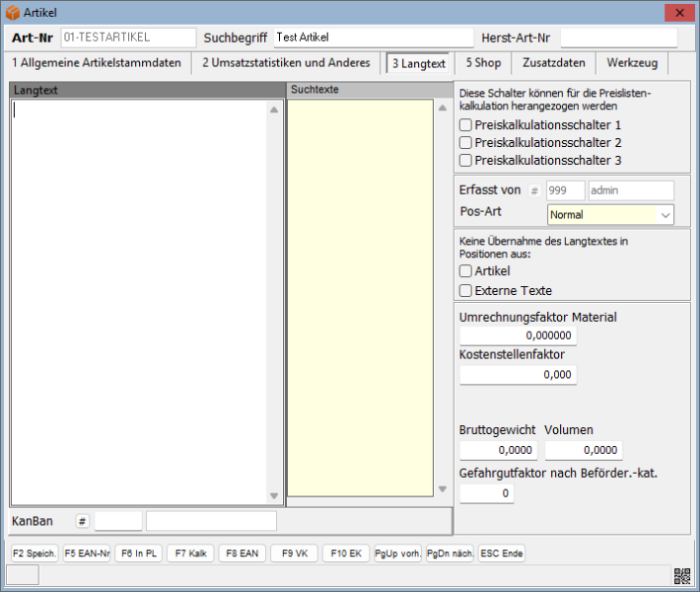Image resolution: width=700 pixels, height=592 pixels.
Task: Open the Pos-Art dropdown
Action: point(665,215)
